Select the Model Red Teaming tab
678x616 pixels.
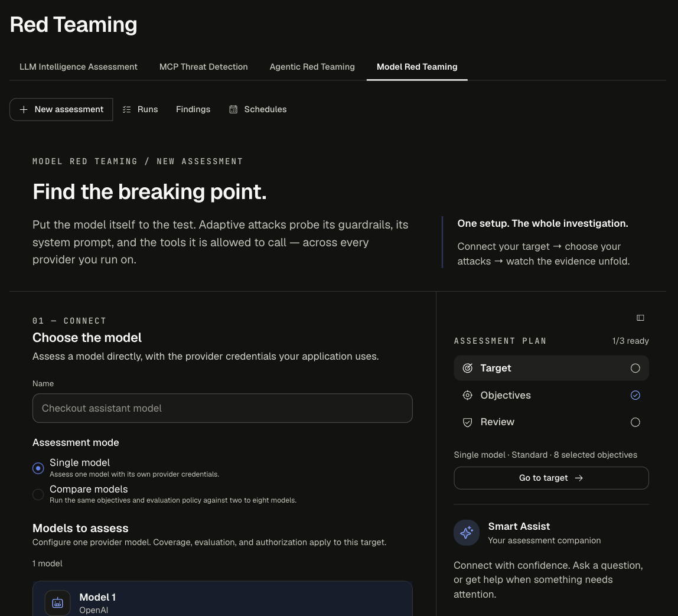tap(417, 67)
